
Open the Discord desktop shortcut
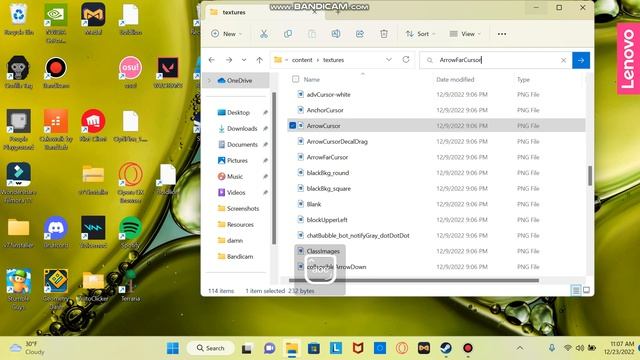click(56, 232)
